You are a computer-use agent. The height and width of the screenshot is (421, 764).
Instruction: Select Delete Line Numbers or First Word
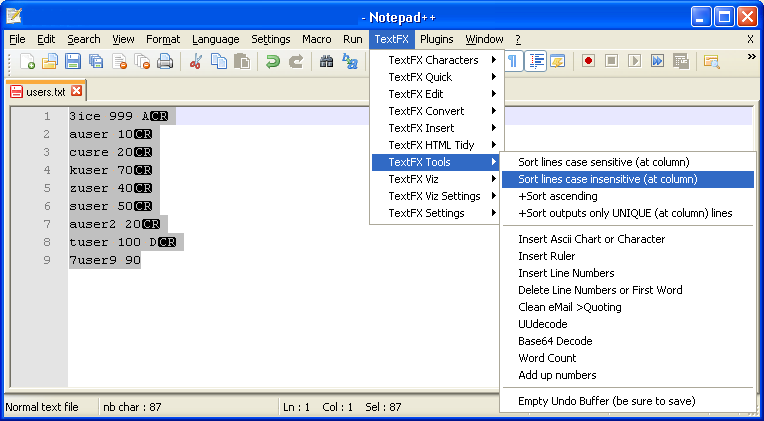coord(628,290)
